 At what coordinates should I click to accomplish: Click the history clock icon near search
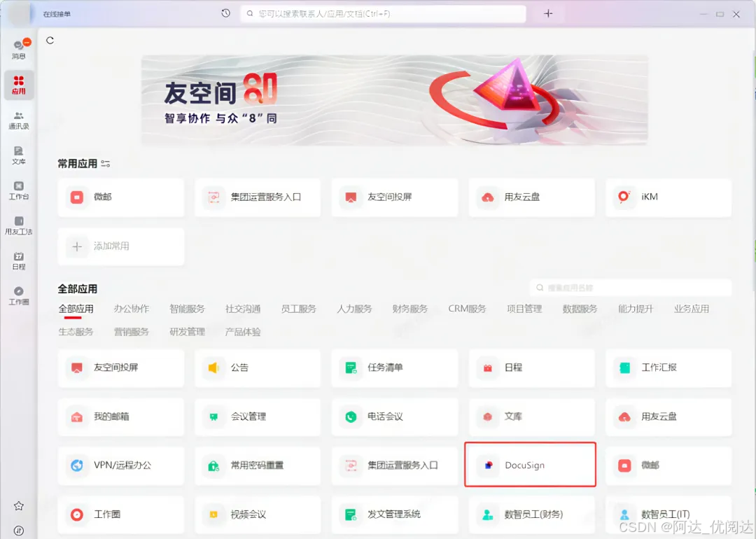(x=225, y=13)
